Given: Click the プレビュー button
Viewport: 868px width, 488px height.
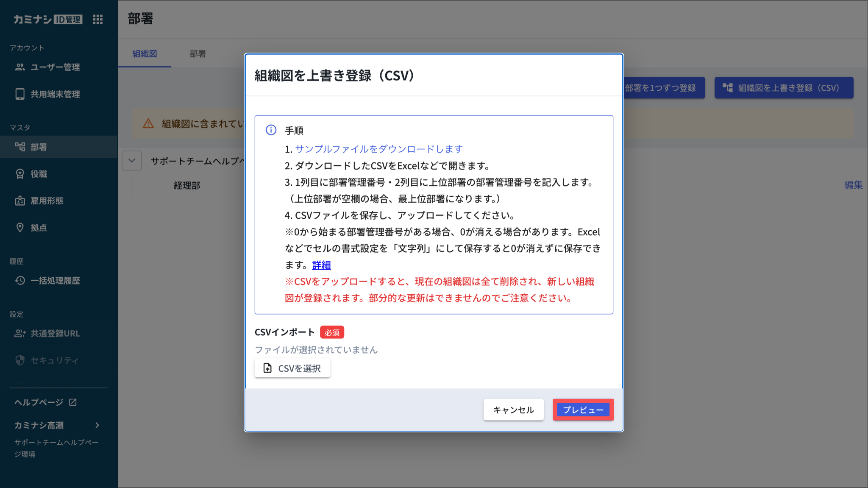Looking at the screenshot, I should coord(583,410).
